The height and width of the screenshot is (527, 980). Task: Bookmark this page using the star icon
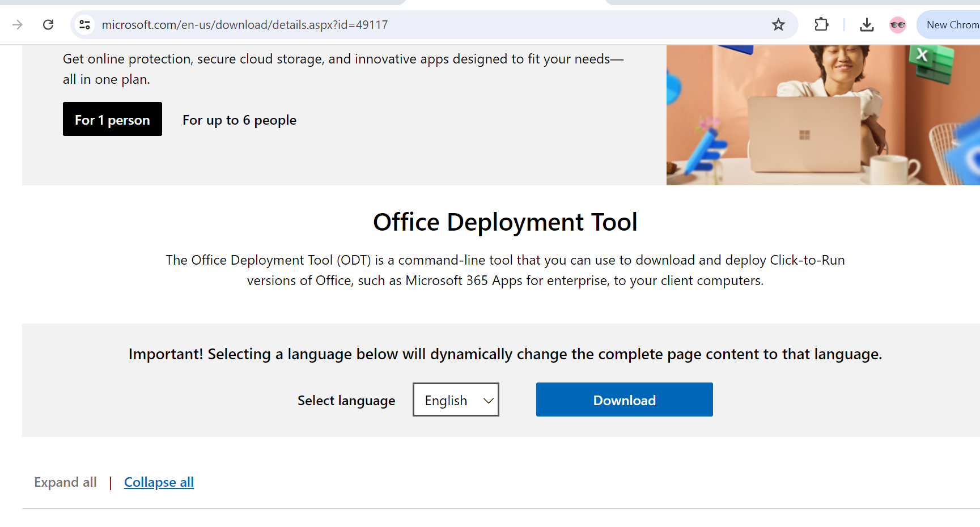778,24
